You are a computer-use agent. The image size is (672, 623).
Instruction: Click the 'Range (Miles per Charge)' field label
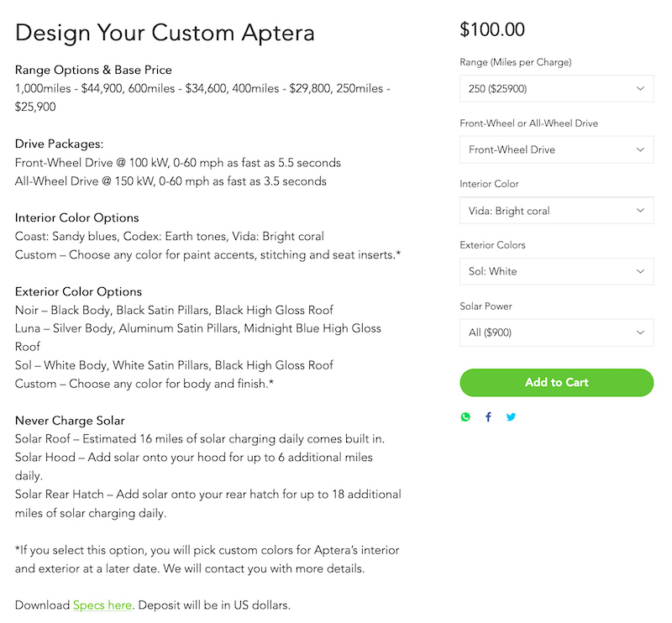(x=516, y=62)
